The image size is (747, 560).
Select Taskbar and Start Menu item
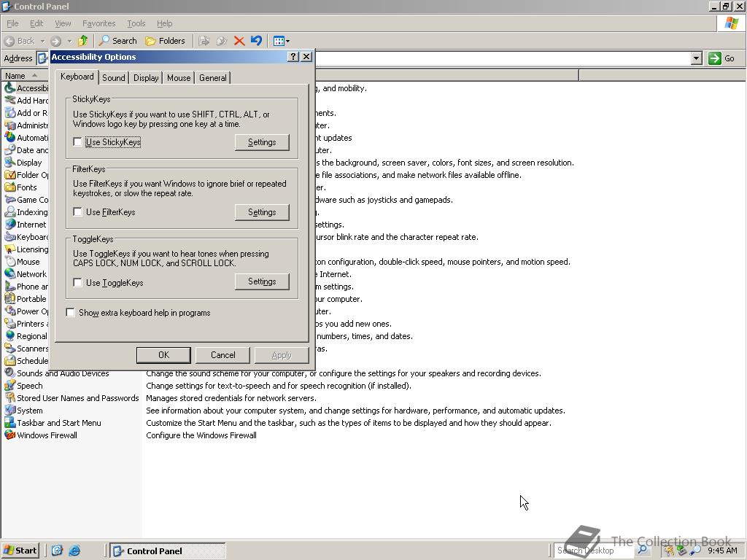coord(58,423)
